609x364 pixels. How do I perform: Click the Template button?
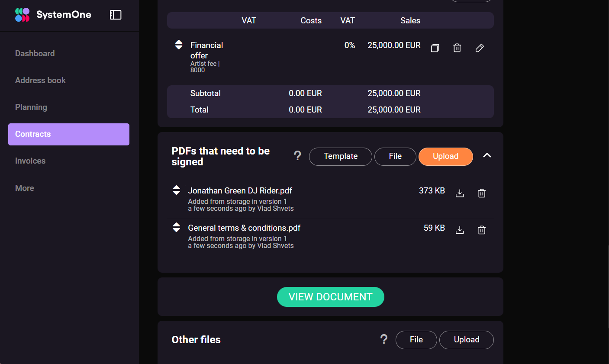tap(340, 156)
